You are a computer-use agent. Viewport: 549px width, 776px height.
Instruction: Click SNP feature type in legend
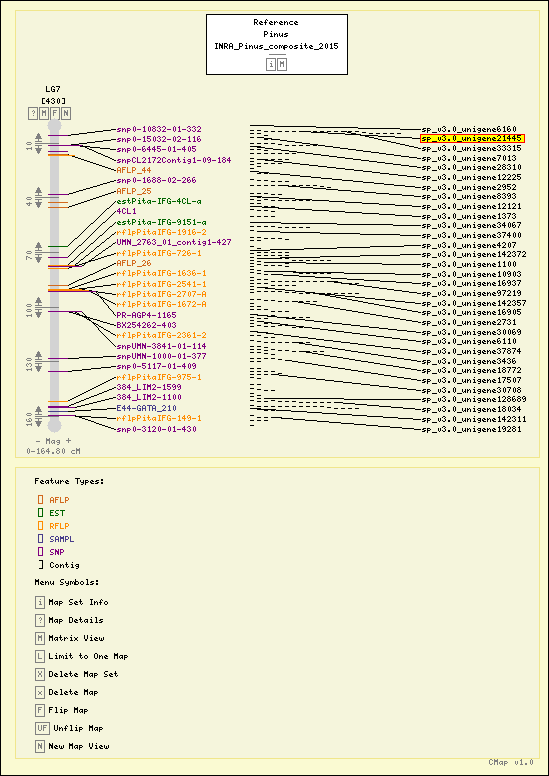[x=56, y=552]
